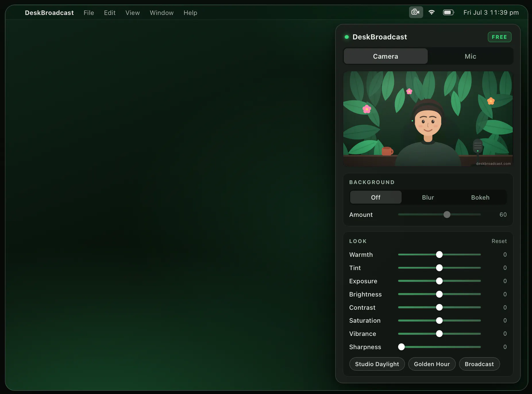
Task: Adjust the Warmth slider
Action: [x=439, y=255]
